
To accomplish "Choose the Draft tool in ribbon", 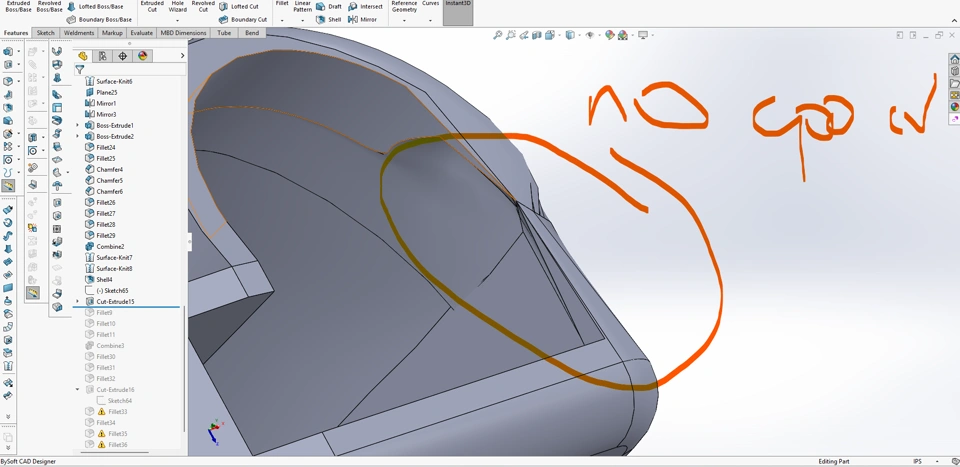I will click(329, 6).
